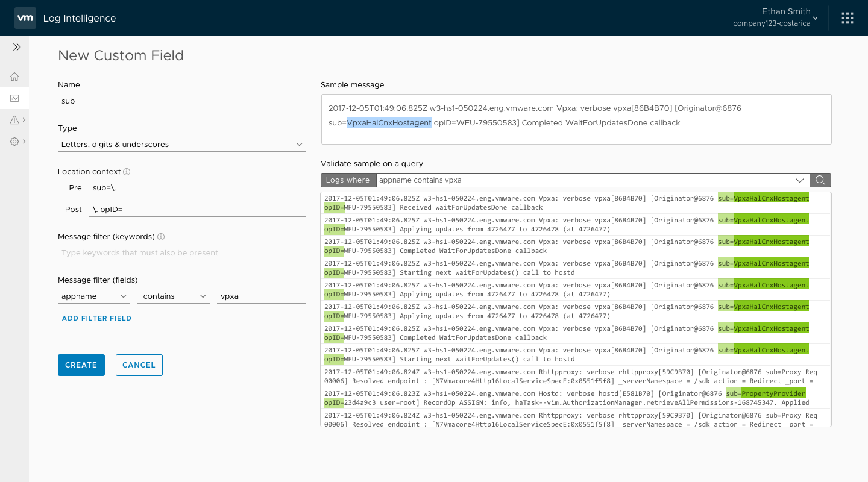Expand settings submenu chevron
Screen dimensions: 868x482
click(x=24, y=142)
